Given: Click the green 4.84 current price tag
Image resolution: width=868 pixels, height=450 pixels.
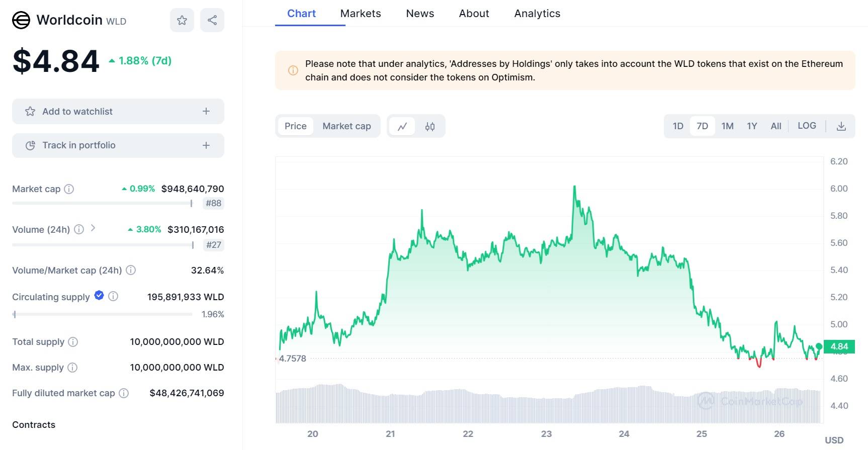Looking at the screenshot, I should pyautogui.click(x=839, y=346).
